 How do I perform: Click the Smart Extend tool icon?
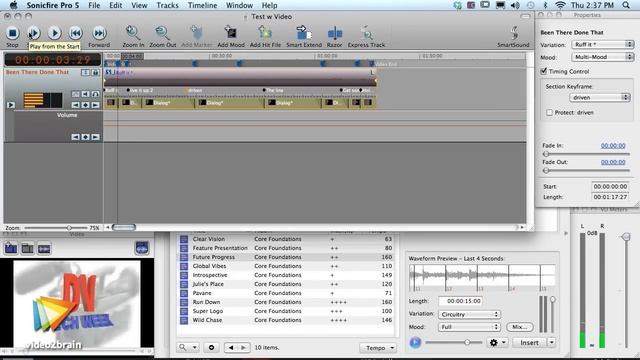[x=304, y=33]
